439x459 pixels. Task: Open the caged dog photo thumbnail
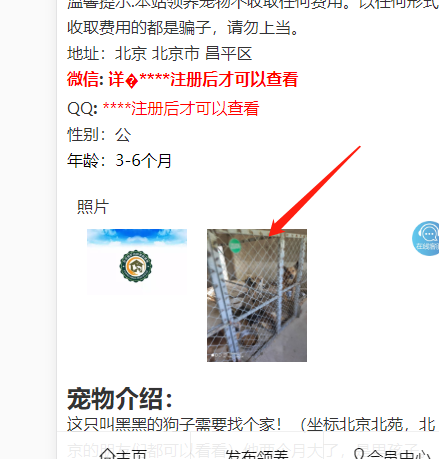click(257, 295)
